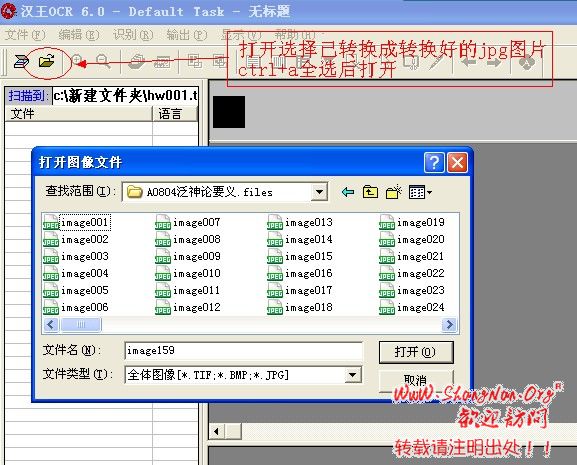Viewport: 577px width, 465px height.
Task: Click the scan-to path field
Action: pyautogui.click(x=125, y=96)
